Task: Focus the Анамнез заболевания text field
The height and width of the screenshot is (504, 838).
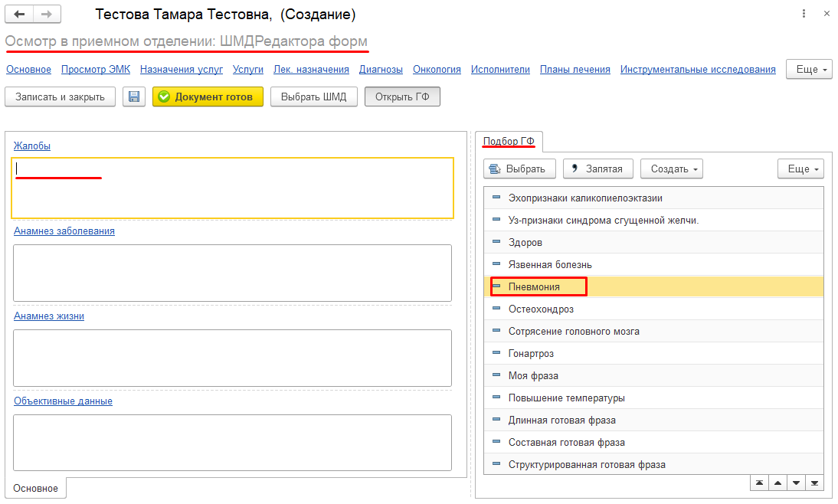Action: tap(233, 273)
